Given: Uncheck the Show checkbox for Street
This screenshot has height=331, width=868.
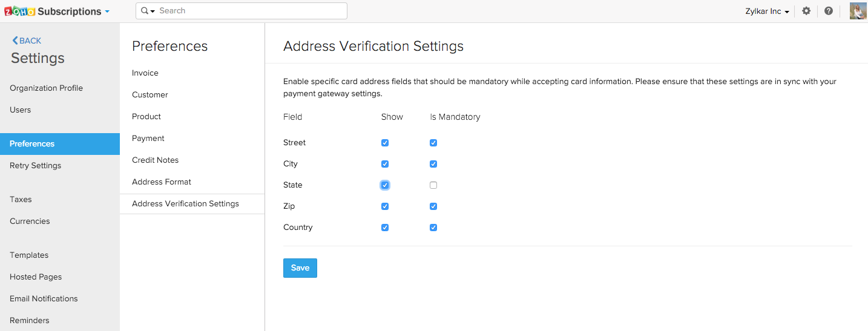Looking at the screenshot, I should pyautogui.click(x=385, y=143).
